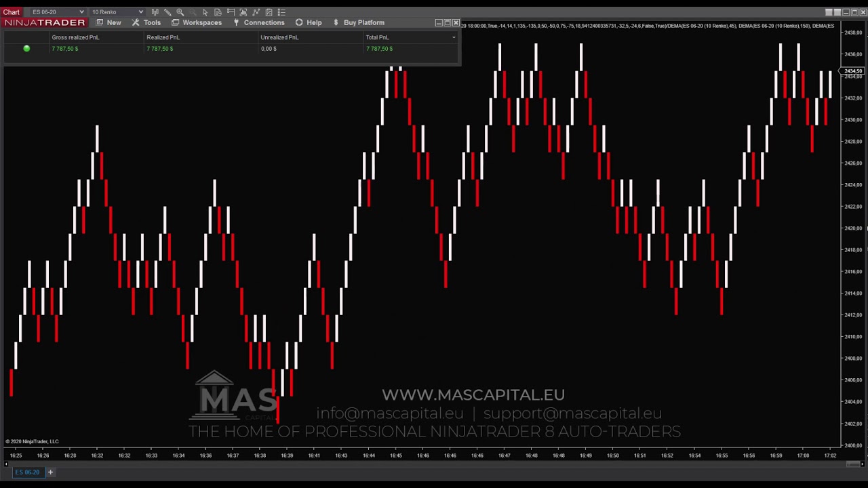Image resolution: width=868 pixels, height=488 pixels.
Task: Minimize the NinjaTrader control center window
Action: pyautogui.click(x=439, y=22)
